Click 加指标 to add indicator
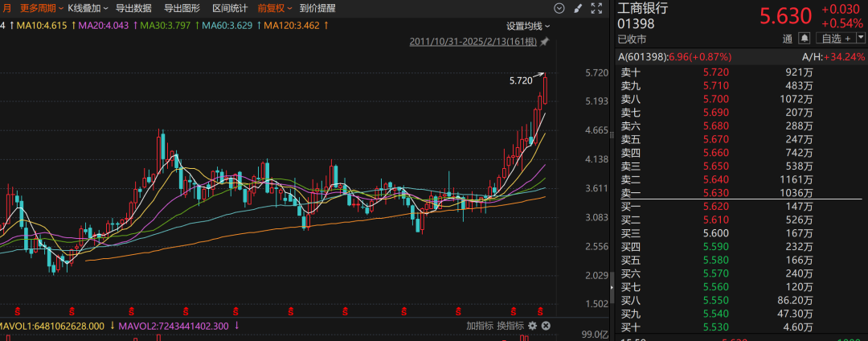 480,326
